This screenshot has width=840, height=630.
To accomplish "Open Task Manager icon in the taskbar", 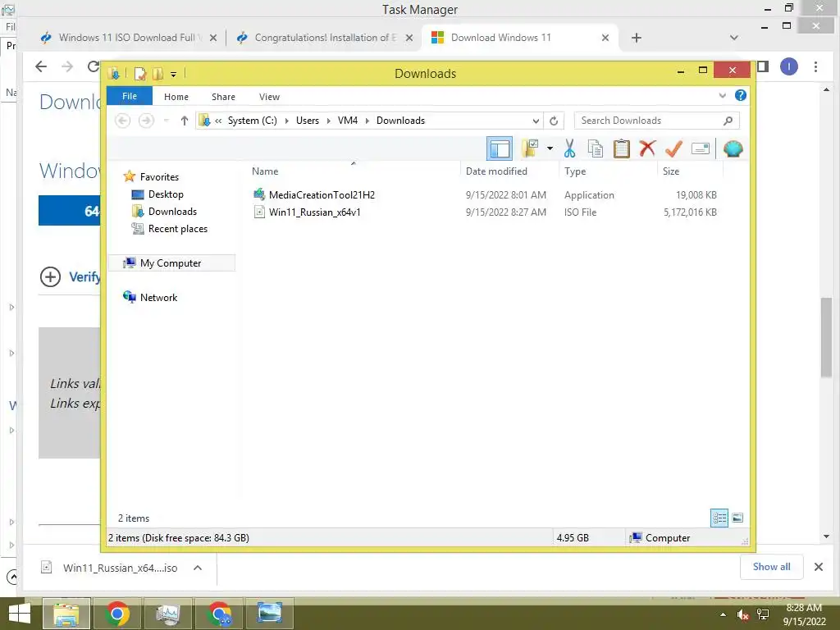I will [167, 614].
